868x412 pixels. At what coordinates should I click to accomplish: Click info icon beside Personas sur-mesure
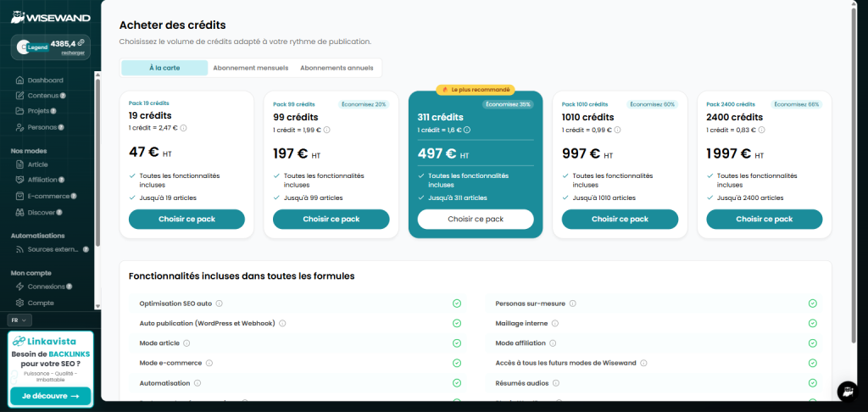coord(573,303)
